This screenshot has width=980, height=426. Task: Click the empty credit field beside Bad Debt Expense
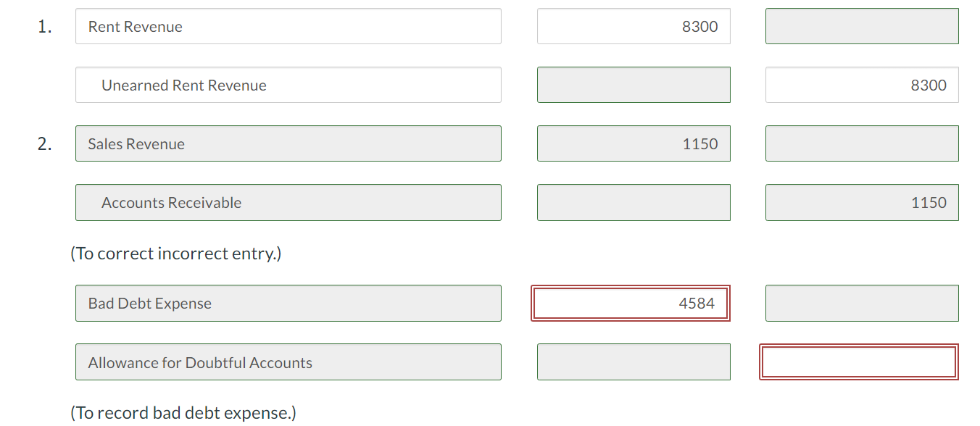862,303
